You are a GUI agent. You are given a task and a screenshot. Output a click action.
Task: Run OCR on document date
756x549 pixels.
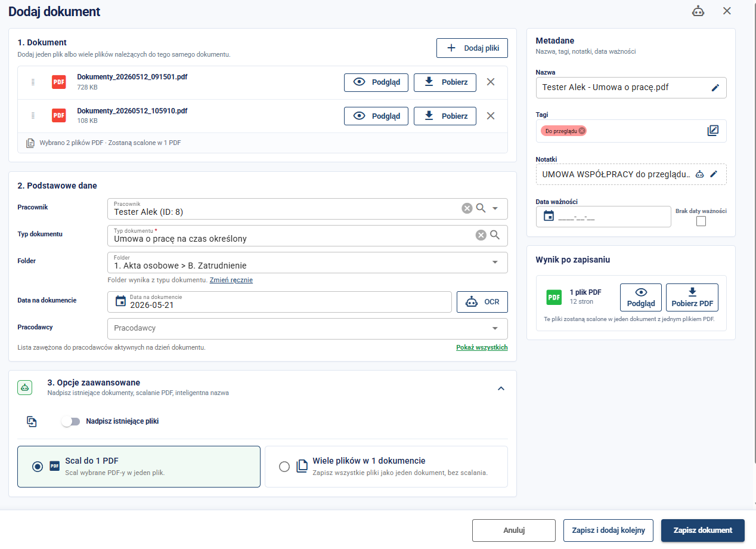[482, 302]
